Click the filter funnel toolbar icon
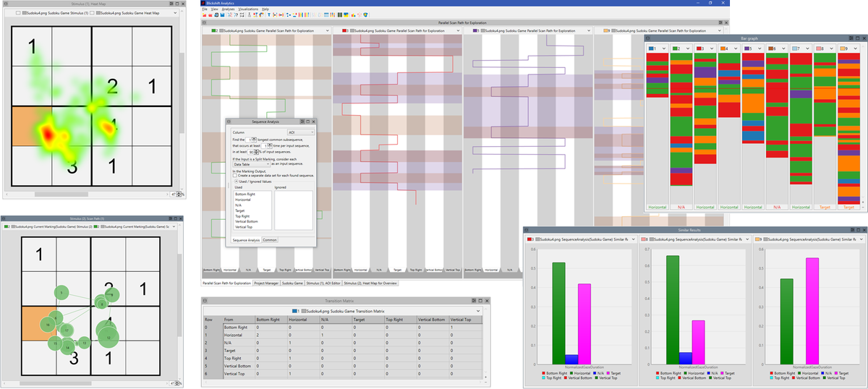868x389 pixels. (x=269, y=15)
